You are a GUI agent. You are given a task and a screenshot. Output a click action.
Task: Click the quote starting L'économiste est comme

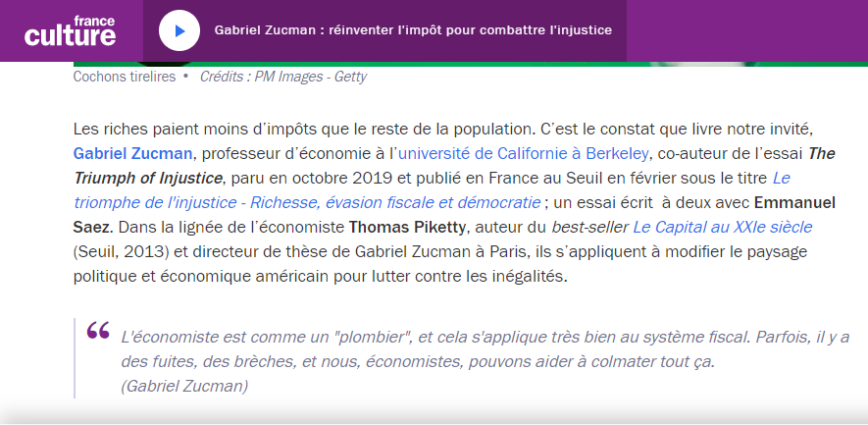[485, 349]
